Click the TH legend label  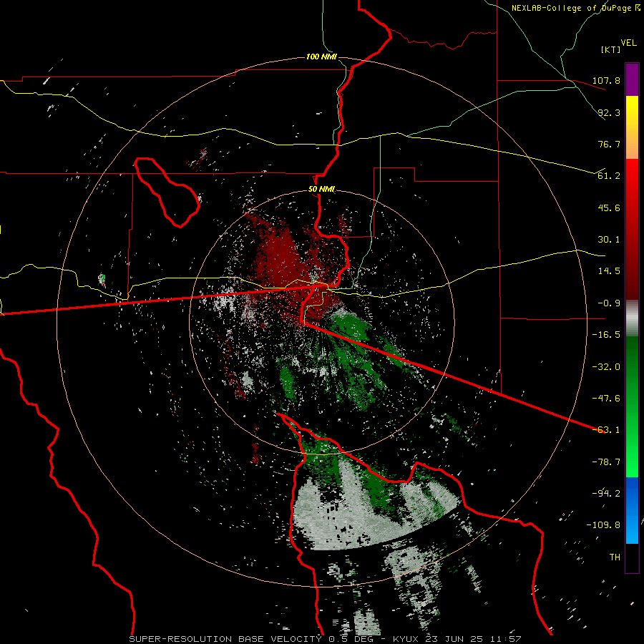[x=615, y=557]
